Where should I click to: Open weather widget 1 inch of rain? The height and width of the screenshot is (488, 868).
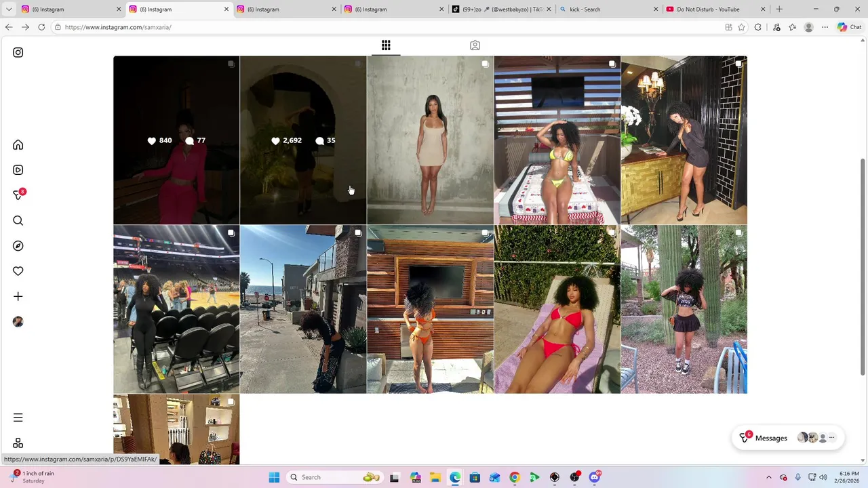(33, 477)
